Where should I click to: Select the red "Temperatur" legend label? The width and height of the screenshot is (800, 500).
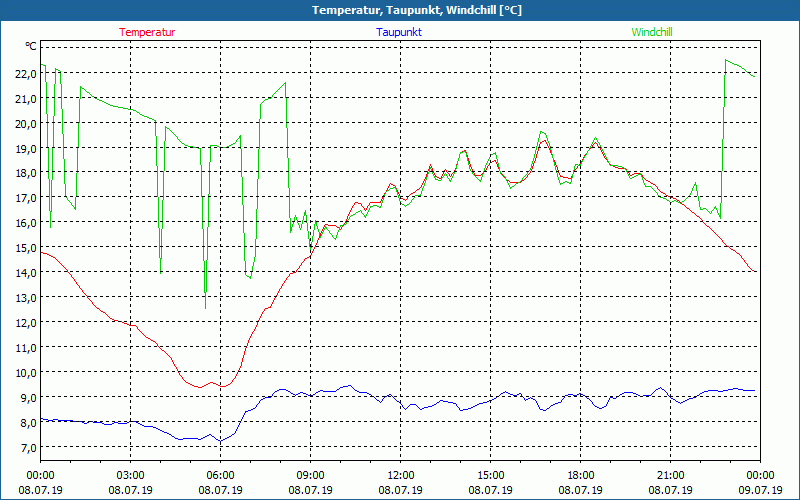point(147,32)
